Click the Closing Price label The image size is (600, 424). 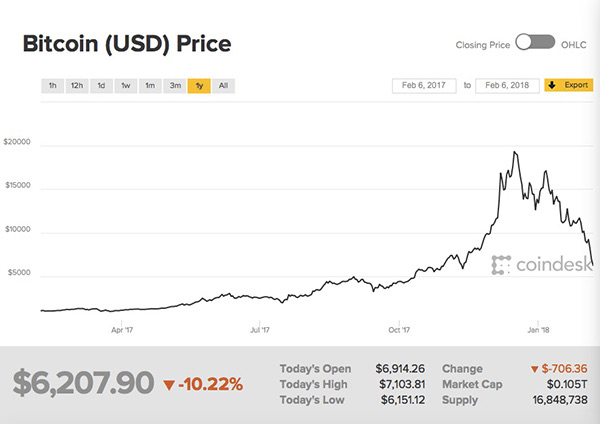click(x=483, y=43)
